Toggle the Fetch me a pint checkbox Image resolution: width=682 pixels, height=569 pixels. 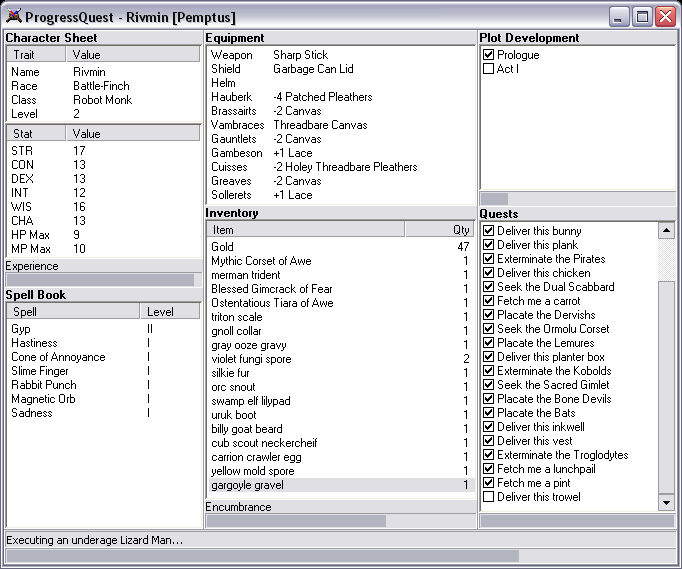(488, 483)
